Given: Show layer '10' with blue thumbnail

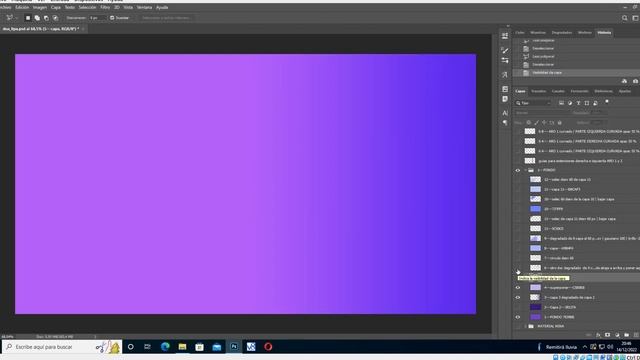Looking at the screenshot, I should [x=518, y=209].
